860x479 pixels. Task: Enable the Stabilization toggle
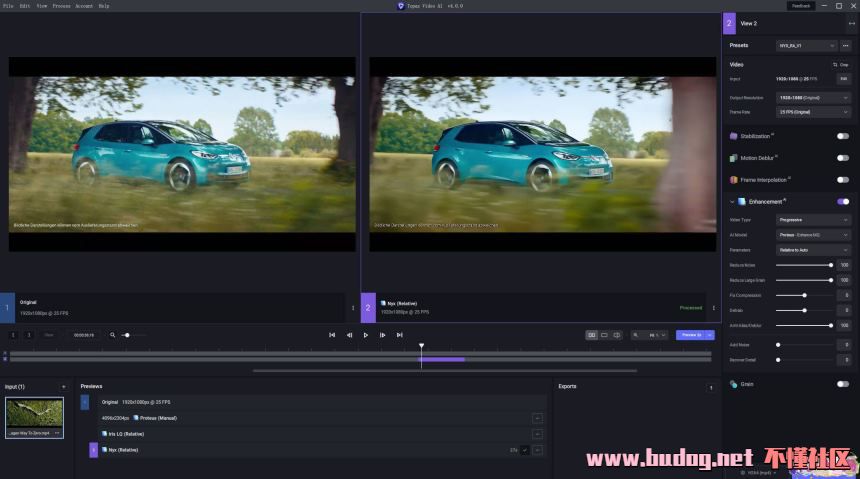click(x=843, y=135)
